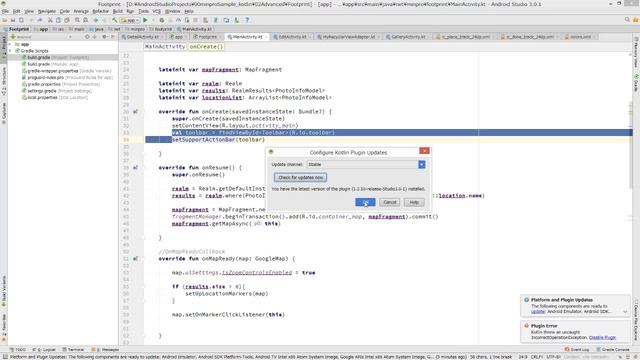Click the Help question mark toolbar icon

[x=247, y=20]
